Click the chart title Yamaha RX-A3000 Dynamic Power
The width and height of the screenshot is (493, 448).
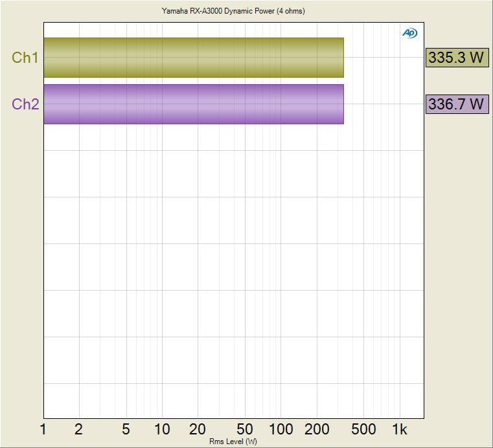pos(233,11)
